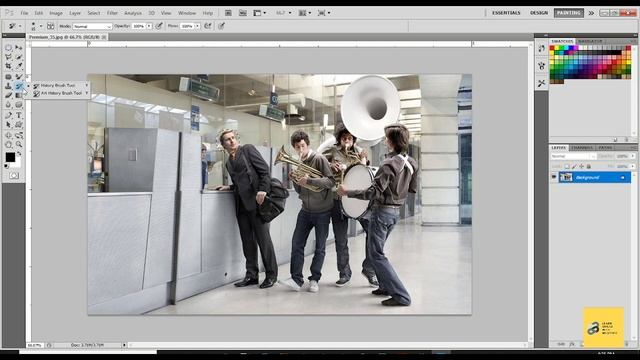Select the Hand tool
Image resolution: width=640 pixels, height=360 pixels.
pos(8,144)
